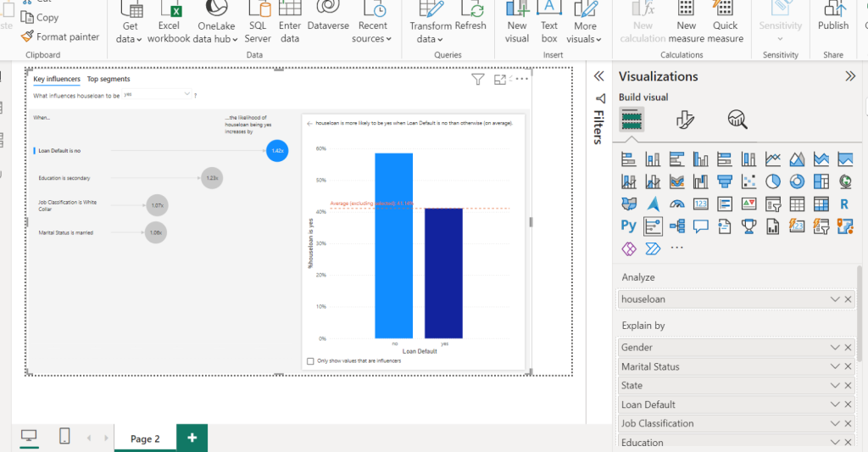Image resolution: width=868 pixels, height=452 pixels.
Task: Open the Format visual tab
Action: click(x=685, y=119)
